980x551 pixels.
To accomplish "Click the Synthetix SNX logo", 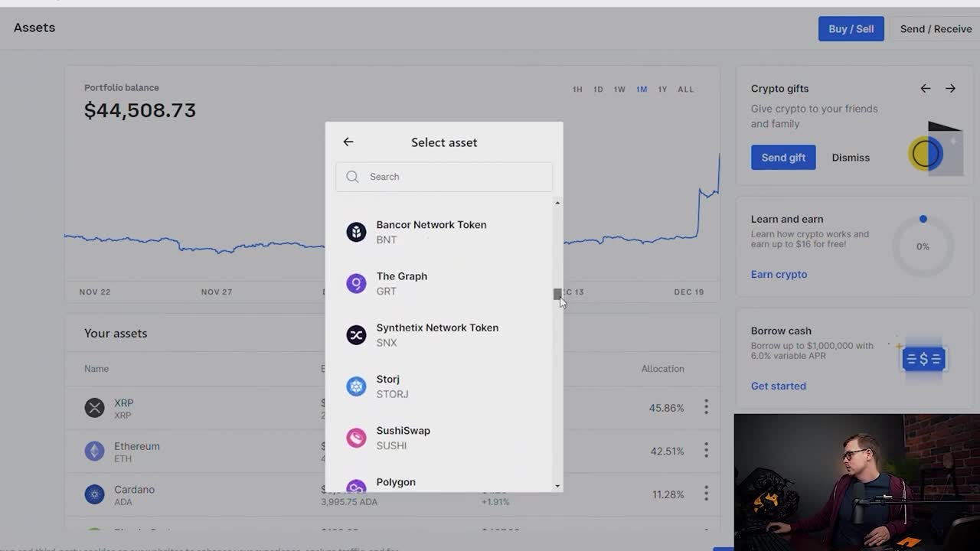I will pyautogui.click(x=356, y=334).
